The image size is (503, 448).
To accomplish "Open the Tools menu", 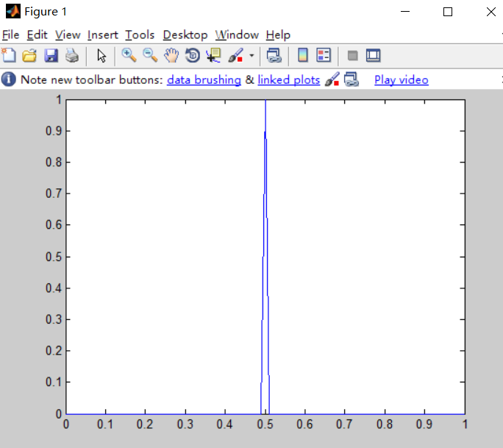I will pyautogui.click(x=140, y=35).
